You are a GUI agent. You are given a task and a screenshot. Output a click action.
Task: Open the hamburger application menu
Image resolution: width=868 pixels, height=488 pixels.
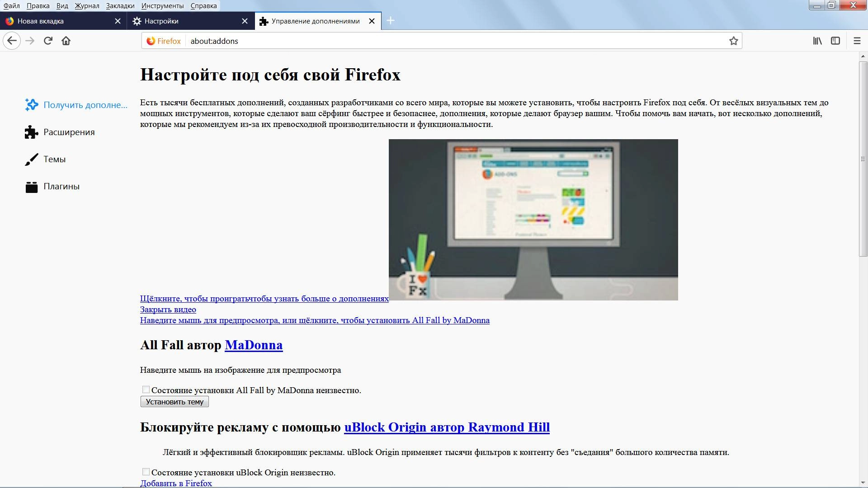tap(857, 41)
